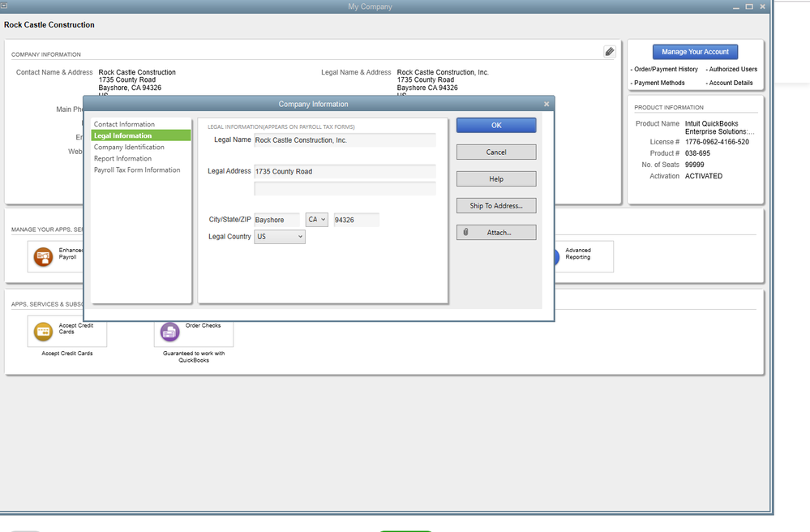Click the Cancel button
This screenshot has height=532, width=810.
click(496, 152)
